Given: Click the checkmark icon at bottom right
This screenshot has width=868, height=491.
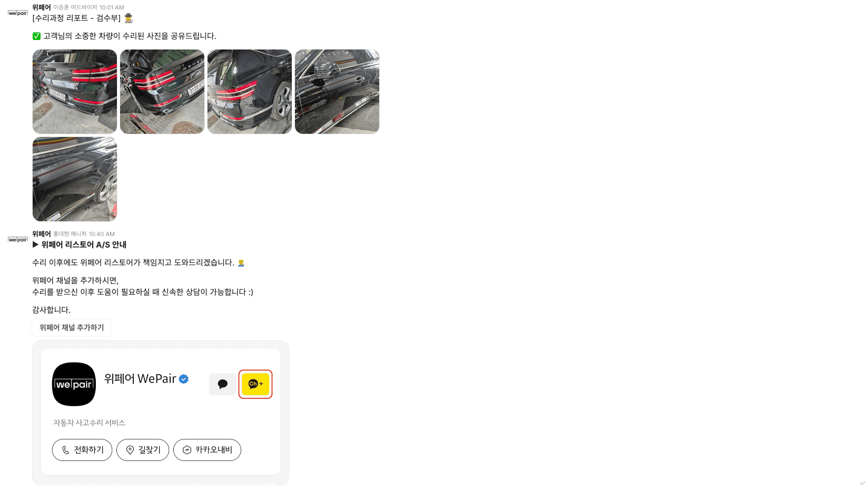Looking at the screenshot, I should [862, 483].
